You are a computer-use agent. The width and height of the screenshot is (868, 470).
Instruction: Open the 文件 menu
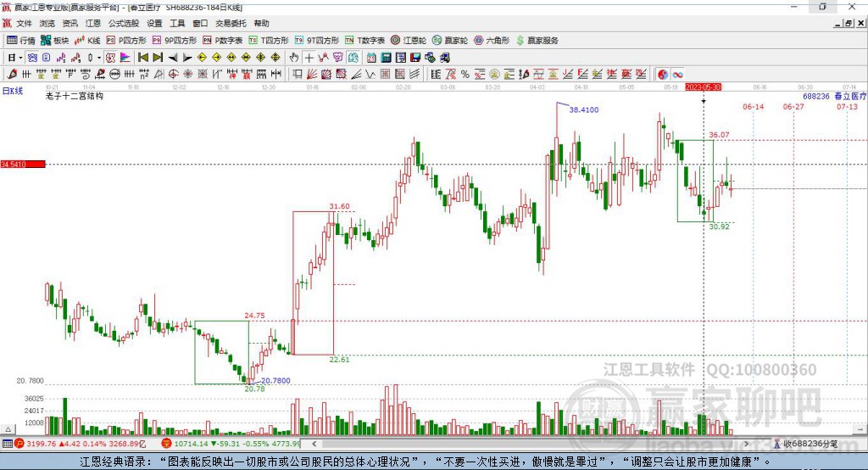(x=25, y=23)
